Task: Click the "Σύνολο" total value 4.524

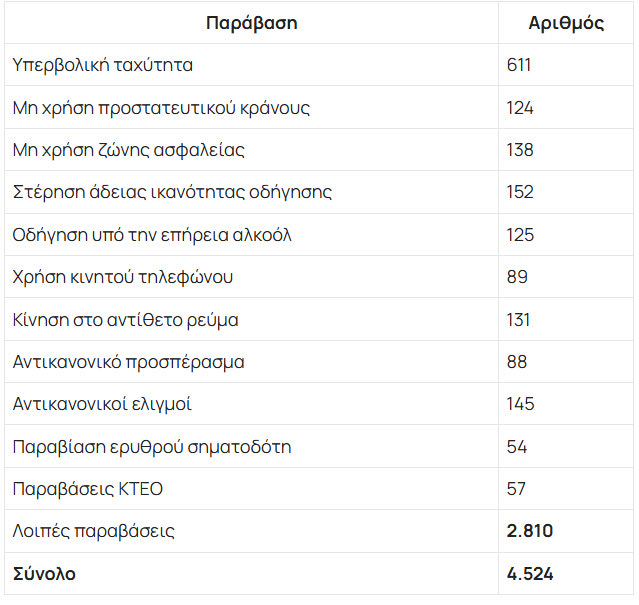Action: pos(530,574)
